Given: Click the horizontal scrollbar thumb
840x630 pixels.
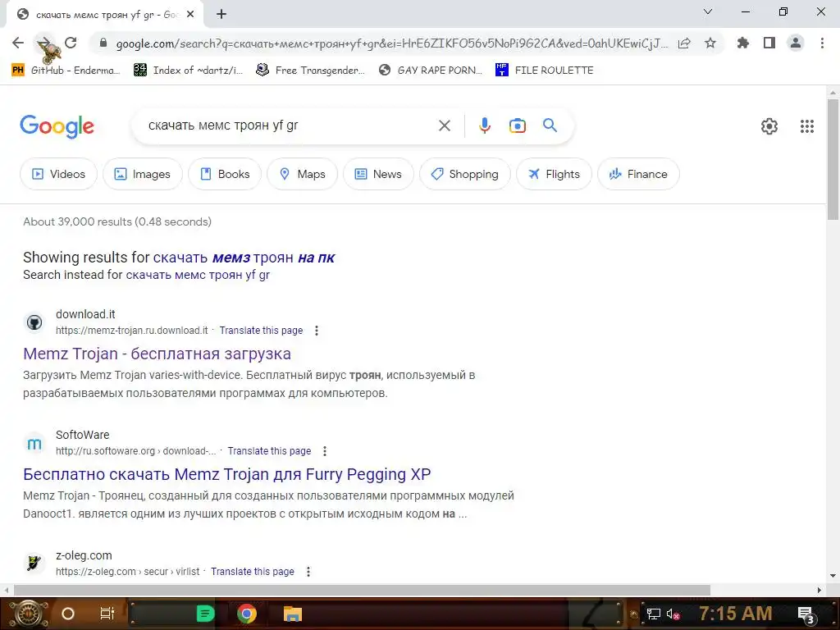Looking at the screenshot, I should point(362,591).
